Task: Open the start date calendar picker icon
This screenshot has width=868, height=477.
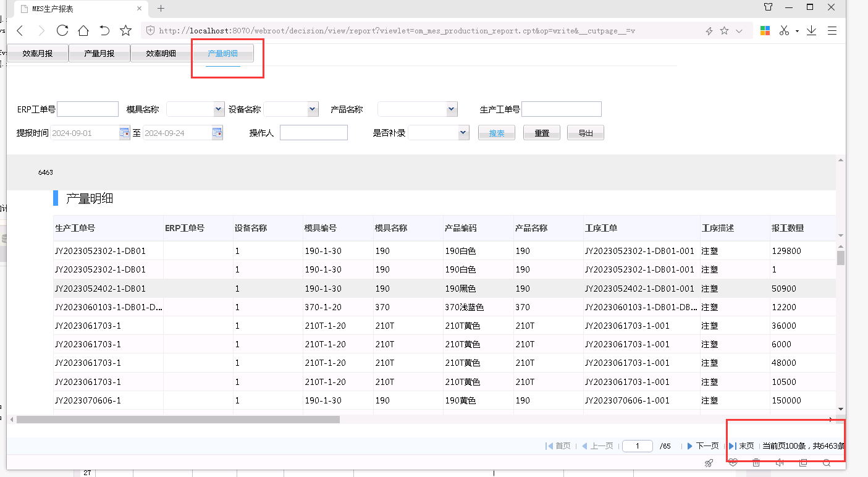Action: (x=124, y=132)
